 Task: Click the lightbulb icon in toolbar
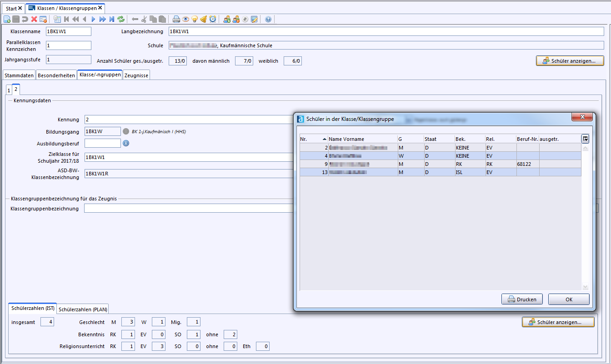coord(195,19)
